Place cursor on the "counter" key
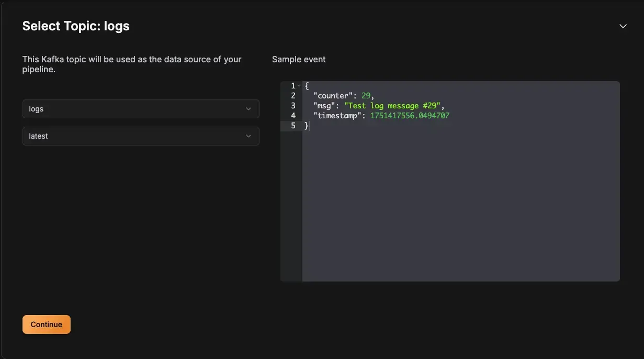Viewport: 644px width, 359px height. coord(333,95)
